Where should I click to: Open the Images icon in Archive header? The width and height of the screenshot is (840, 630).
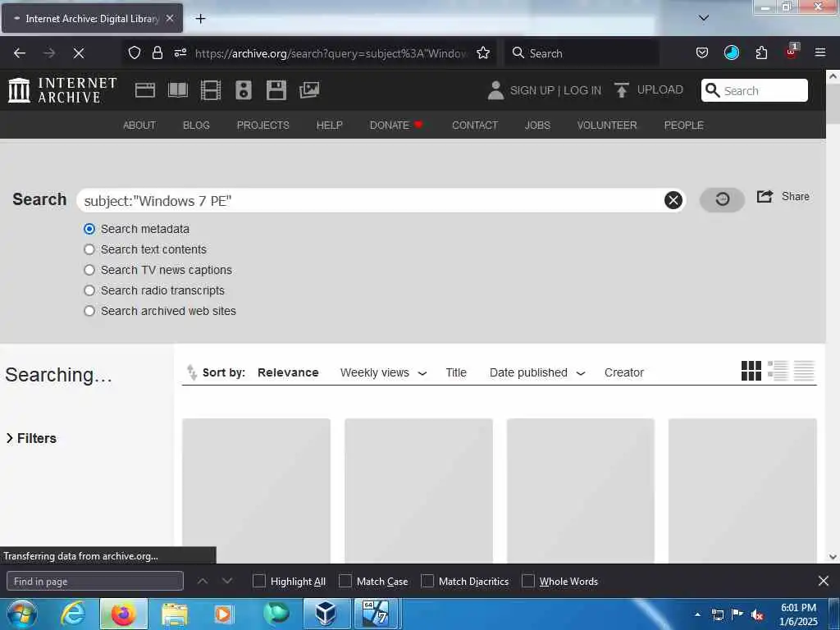(x=309, y=90)
